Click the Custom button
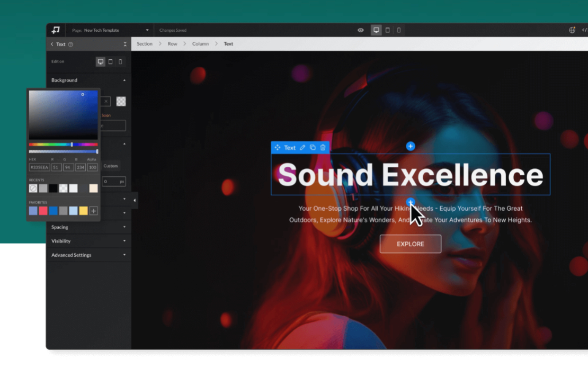 point(111,166)
